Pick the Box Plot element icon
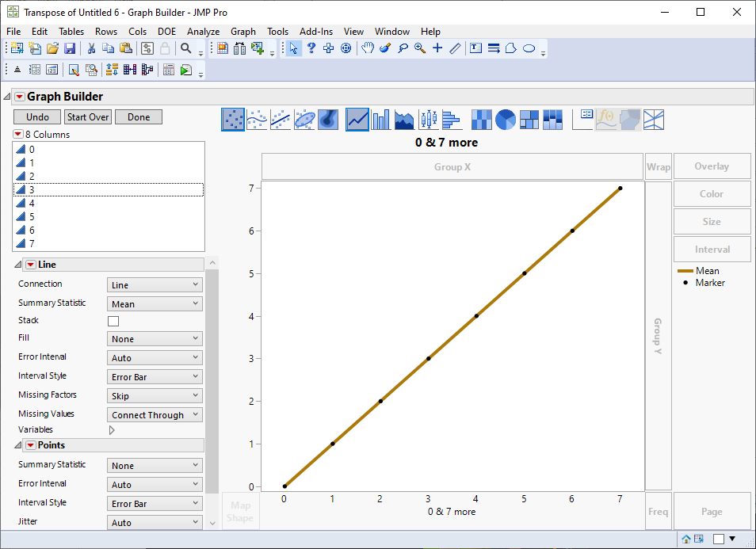Screen dimensions: 756x549 [429, 119]
